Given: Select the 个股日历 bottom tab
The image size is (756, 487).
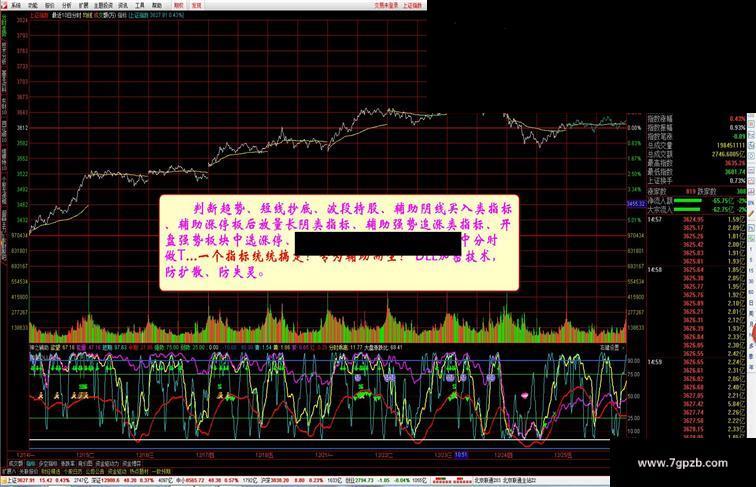Looking at the screenshot, I should (x=72, y=471).
